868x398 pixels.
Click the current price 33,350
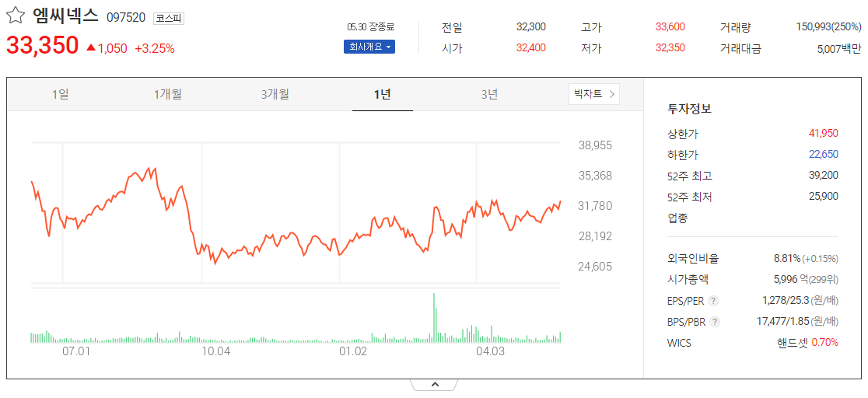coord(43,45)
